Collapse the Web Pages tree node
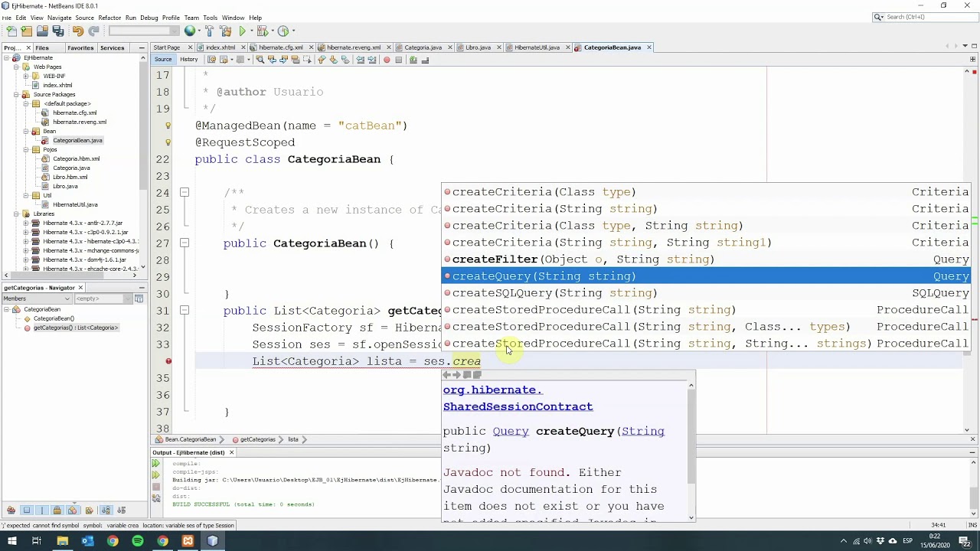This screenshot has height=551, width=980. click(x=16, y=67)
